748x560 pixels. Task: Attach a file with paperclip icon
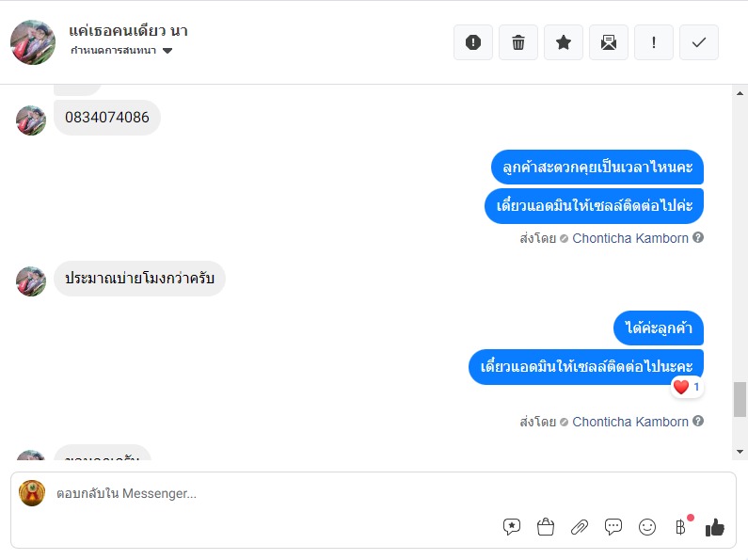point(580,527)
